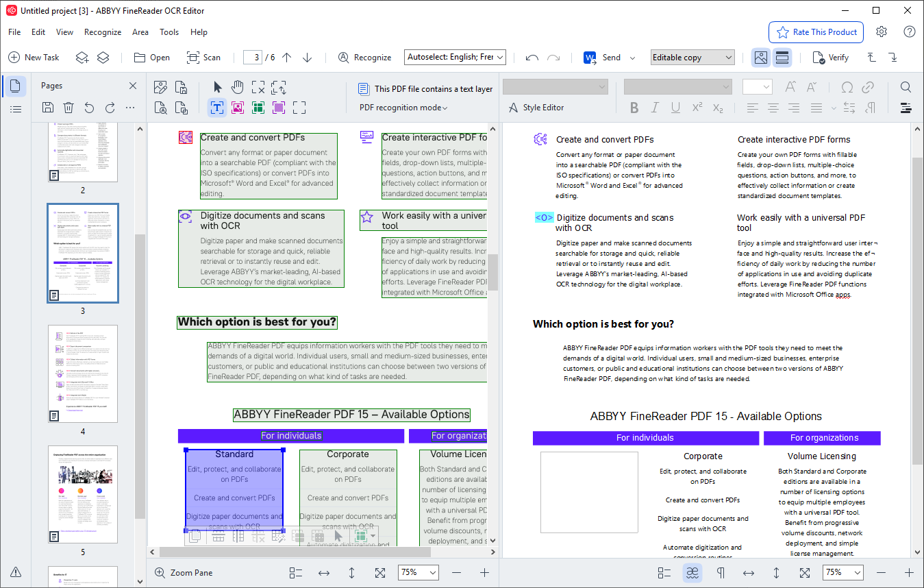Switch sidebar to Pages thumbnails view
Viewport: 924px width, 588px height.
[15, 86]
